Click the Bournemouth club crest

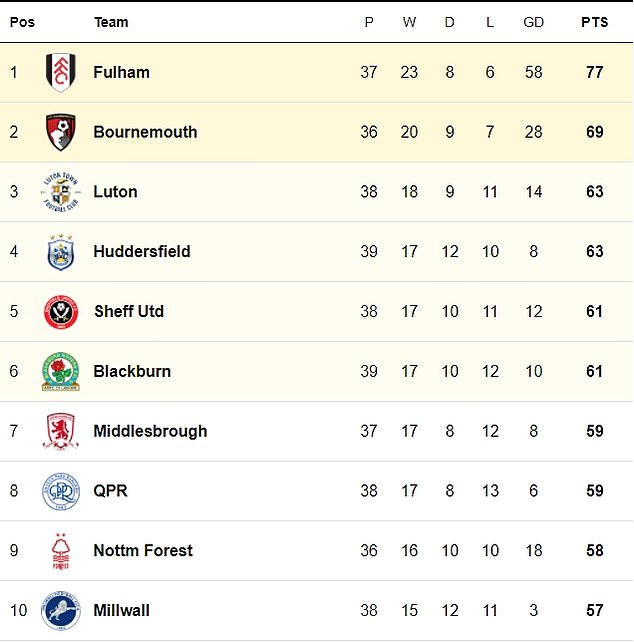61,132
